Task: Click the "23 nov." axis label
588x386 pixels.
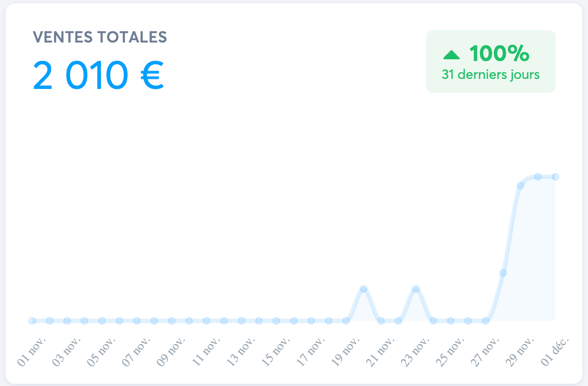Action: tap(416, 351)
